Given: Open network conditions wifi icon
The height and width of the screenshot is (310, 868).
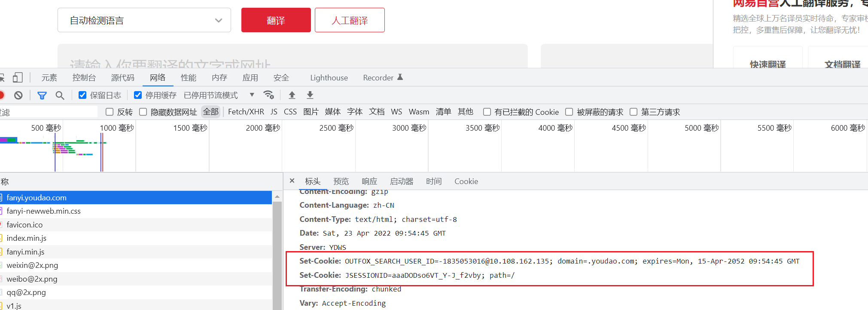Looking at the screenshot, I should [x=269, y=95].
